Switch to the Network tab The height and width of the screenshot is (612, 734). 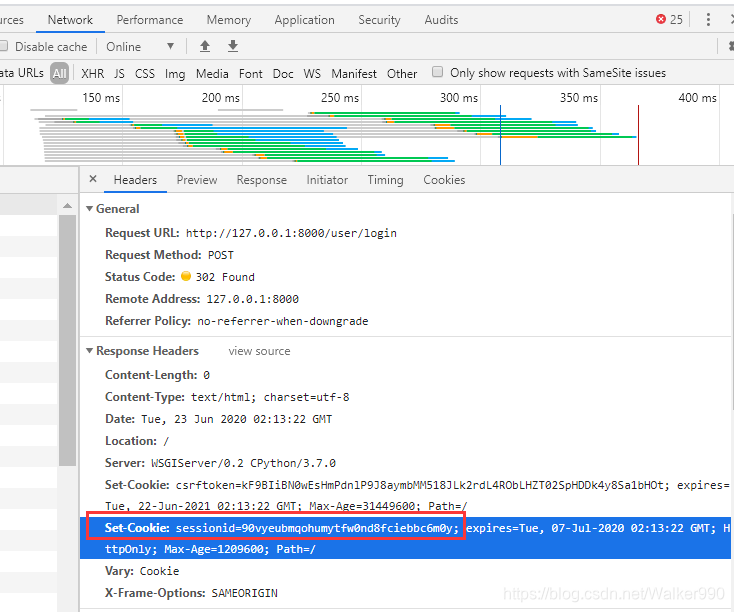(x=70, y=20)
